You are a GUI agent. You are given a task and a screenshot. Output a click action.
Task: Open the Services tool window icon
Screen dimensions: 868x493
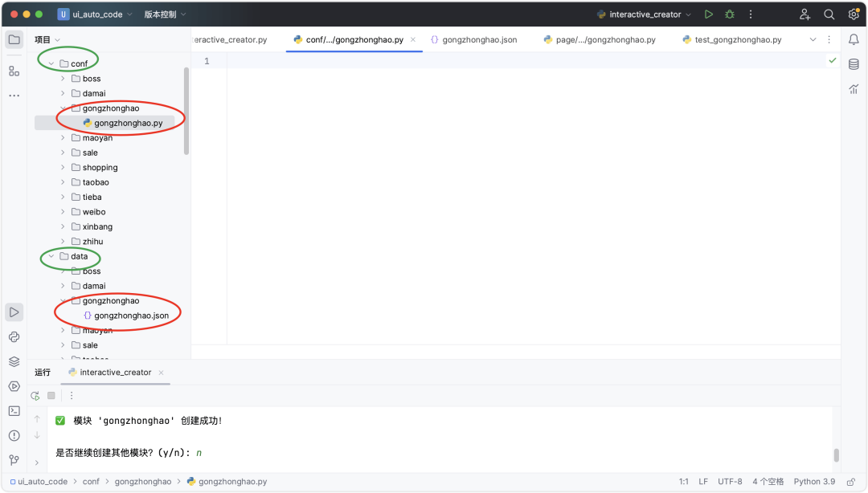pos(14,386)
